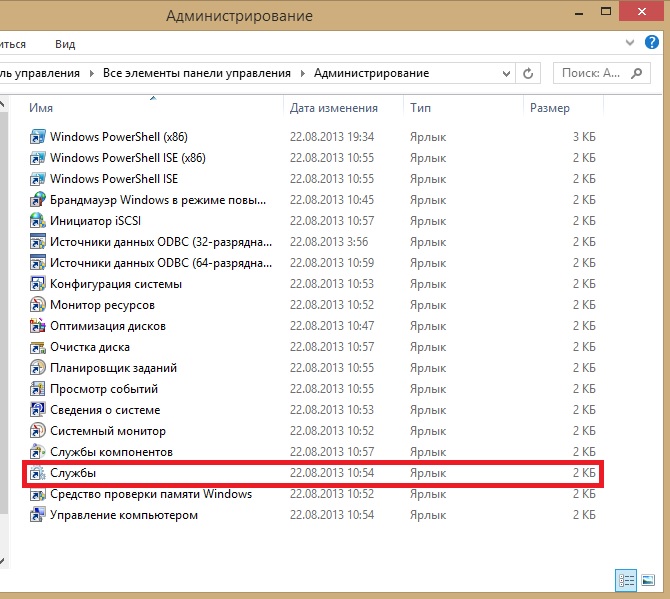670x599 pixels.
Task: Click the Просмотр событий icon
Action: 38,389
